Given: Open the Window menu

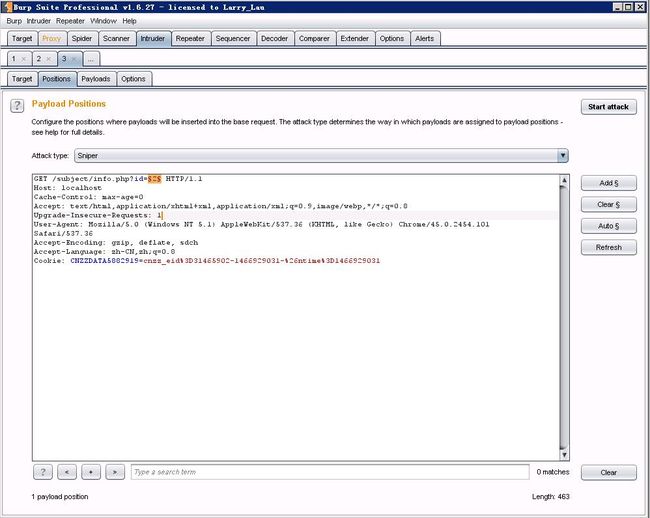Looking at the screenshot, I should pos(103,21).
